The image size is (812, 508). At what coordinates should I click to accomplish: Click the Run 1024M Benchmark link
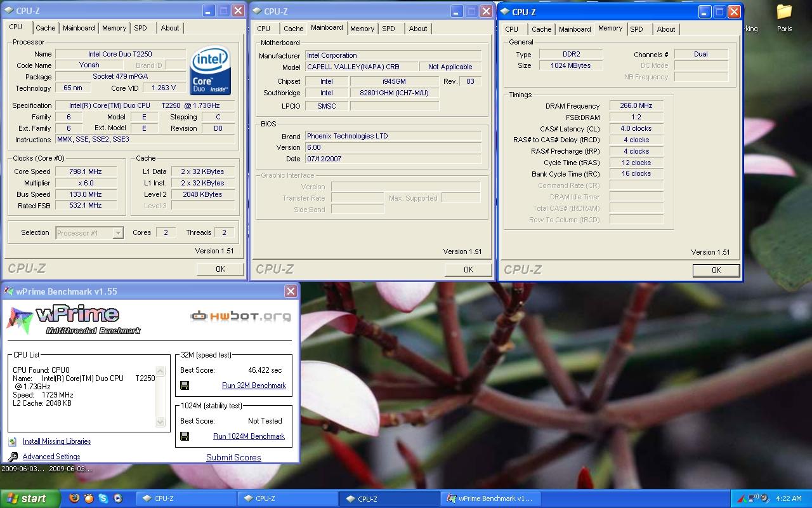click(249, 436)
